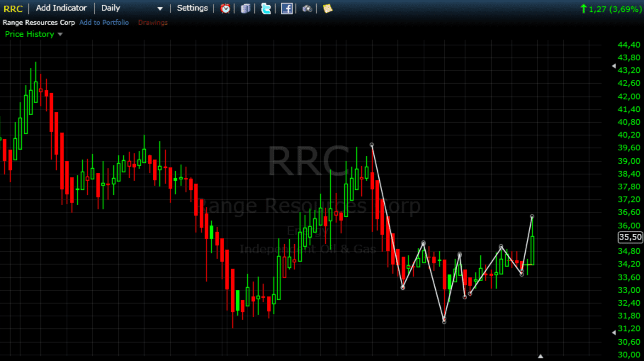Select the drawing anchor at the 39,60 peak
The width and height of the screenshot is (644, 361).
pos(372,145)
